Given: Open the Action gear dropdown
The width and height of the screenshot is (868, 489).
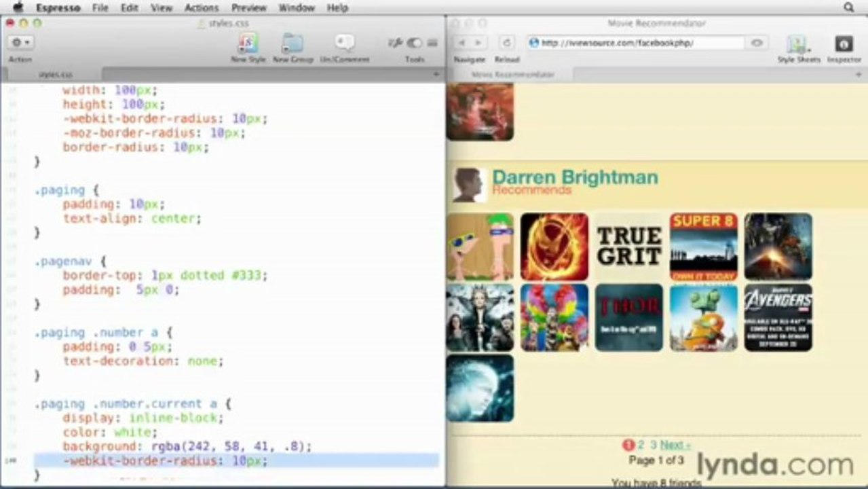Looking at the screenshot, I should tap(20, 43).
